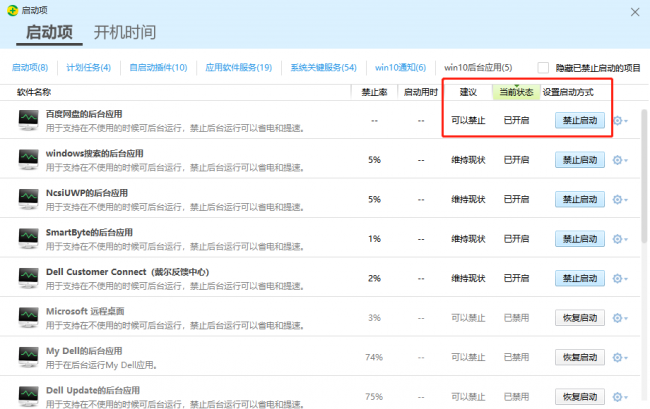Image resolution: width=650 pixels, height=409 pixels.
Task: Click 禁止启动 for windows搜索的后台应用
Action: click(x=580, y=160)
